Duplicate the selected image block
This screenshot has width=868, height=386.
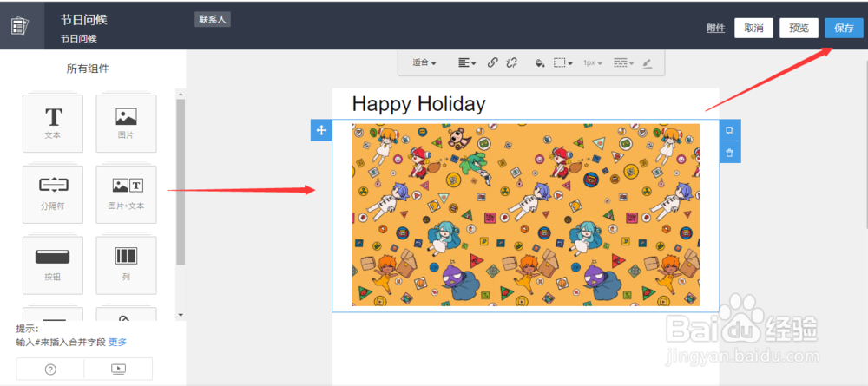point(730,130)
